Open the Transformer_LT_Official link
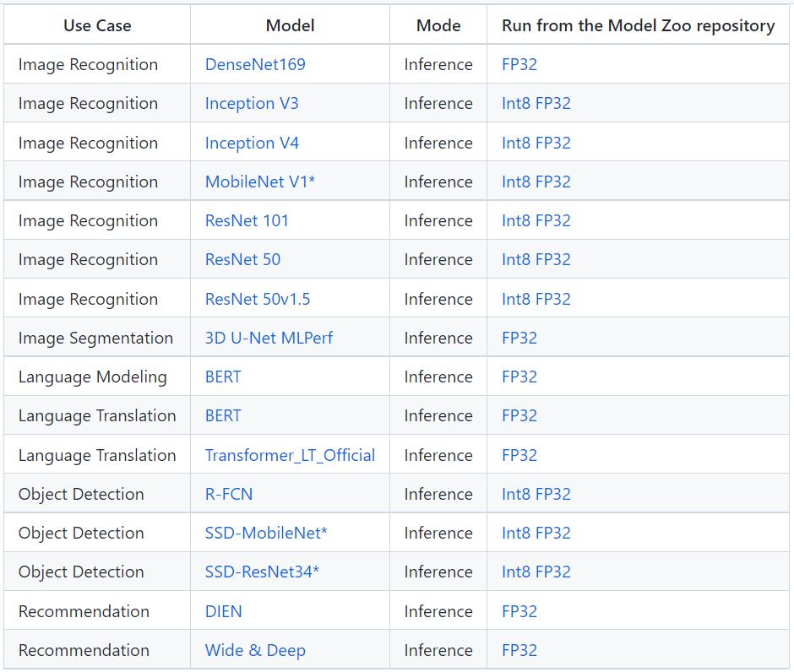 (290, 455)
